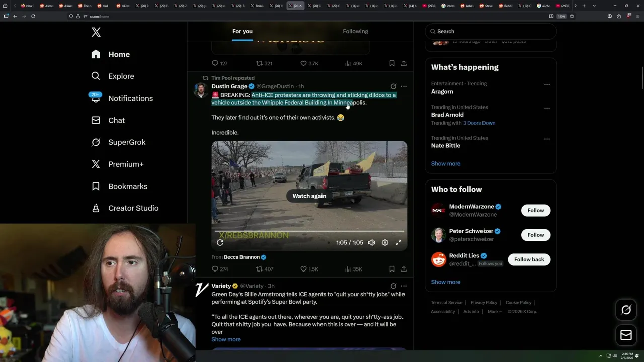Show more trends in What's happening
Viewport: 644px width, 362px height.
click(446, 163)
